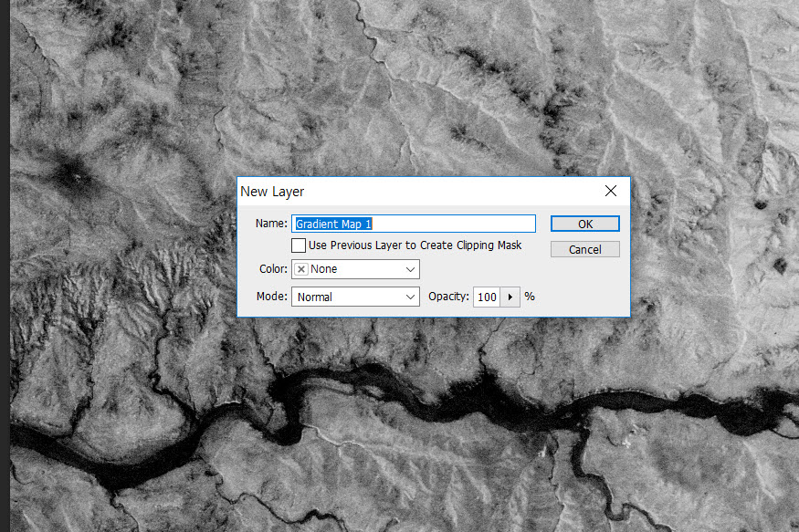This screenshot has width=799, height=532.
Task: Open the Mode dropdown set to Normal
Action: pos(355,297)
